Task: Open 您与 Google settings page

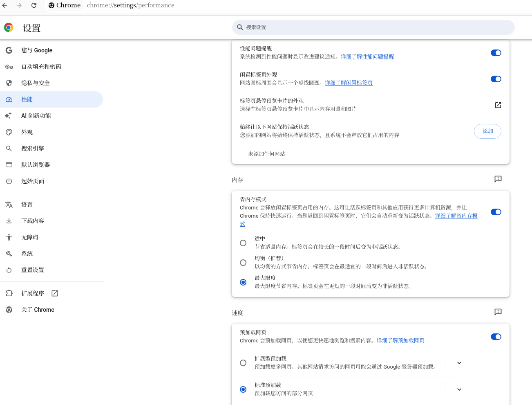Action: (51, 50)
